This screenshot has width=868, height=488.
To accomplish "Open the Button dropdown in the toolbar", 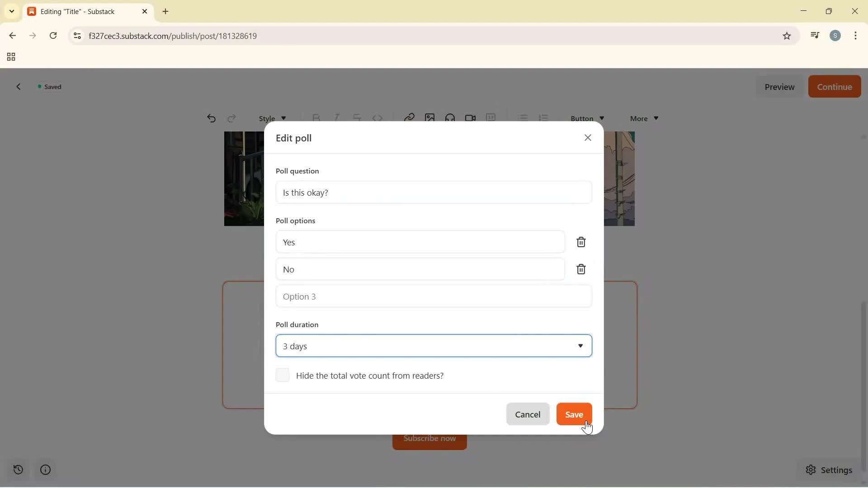I will coord(586,118).
